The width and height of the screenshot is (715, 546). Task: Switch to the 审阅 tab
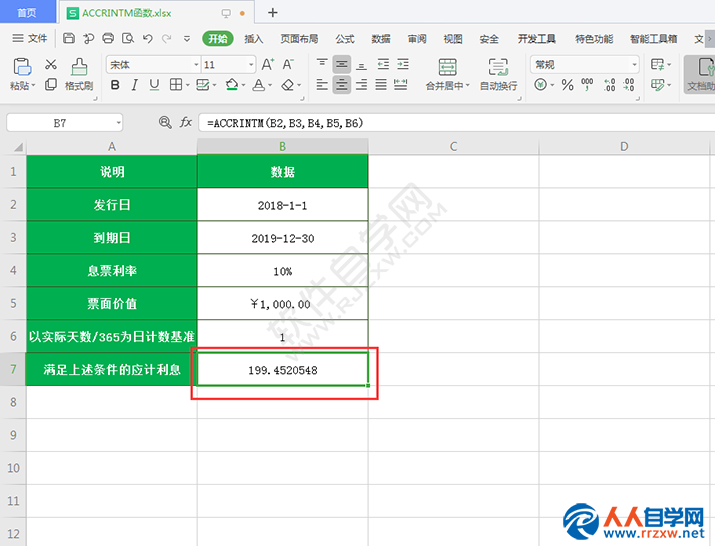(417, 39)
